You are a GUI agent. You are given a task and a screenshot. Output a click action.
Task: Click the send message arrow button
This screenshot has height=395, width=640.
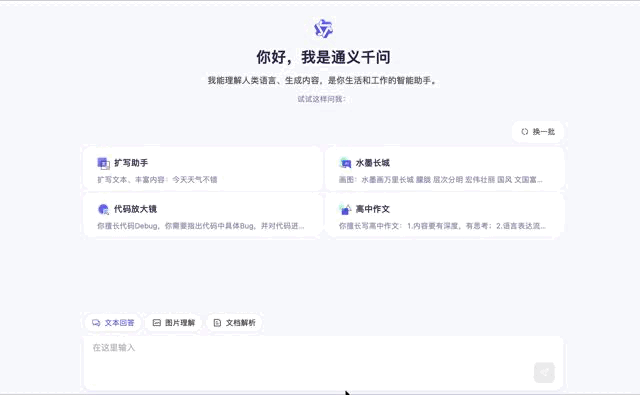point(544,372)
